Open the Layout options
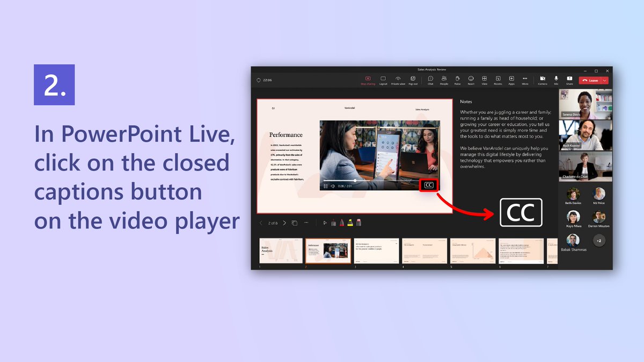The height and width of the screenshot is (362, 644). 383,80
